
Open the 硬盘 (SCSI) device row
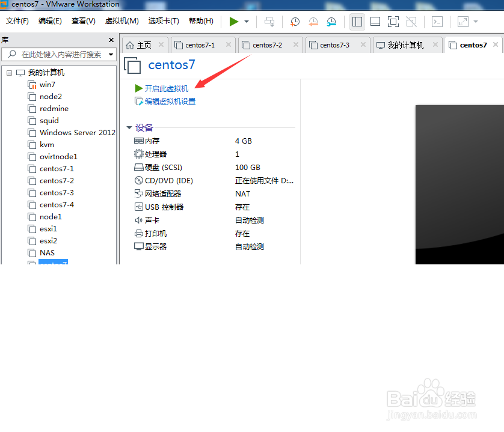pos(214,168)
